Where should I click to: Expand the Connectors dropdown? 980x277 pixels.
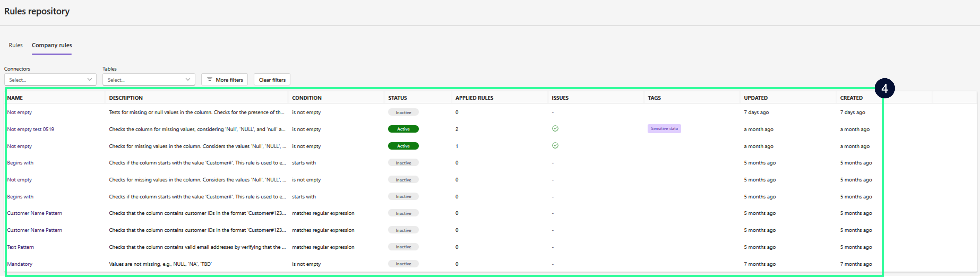point(50,79)
